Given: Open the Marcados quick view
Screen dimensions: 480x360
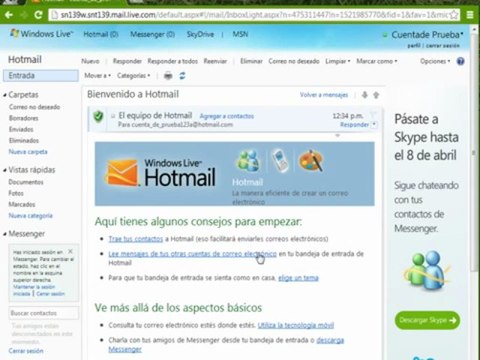Looking at the screenshot, I should 22,204.
